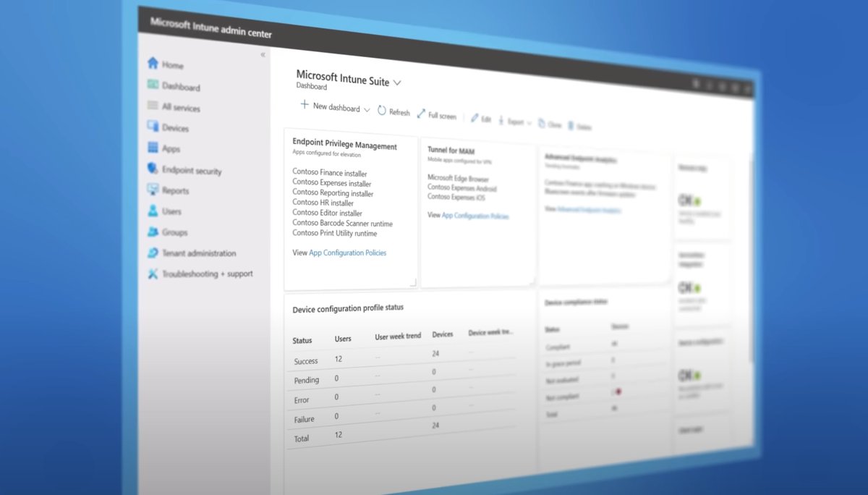Open Apps in the left navigation
Viewport: 868px width, 495px height.
tap(163, 148)
